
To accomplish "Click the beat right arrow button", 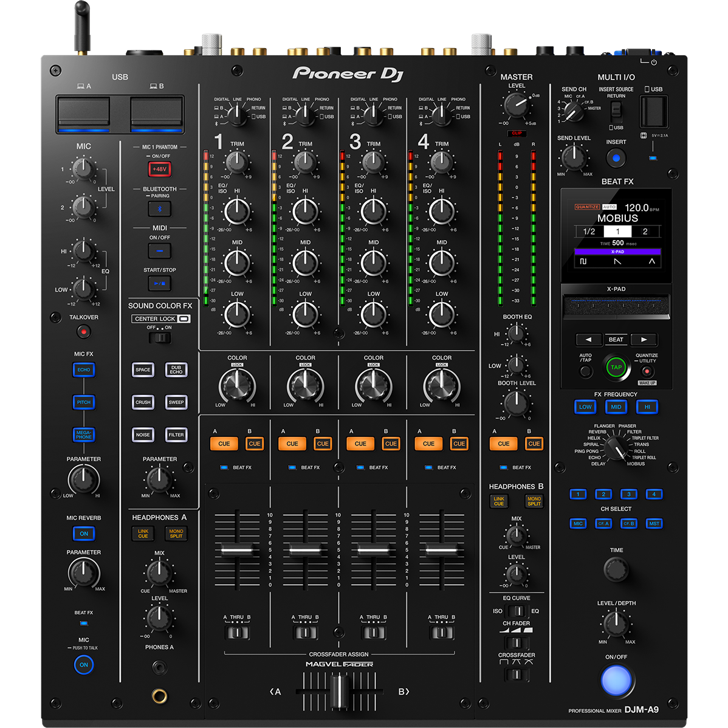I will 644,340.
